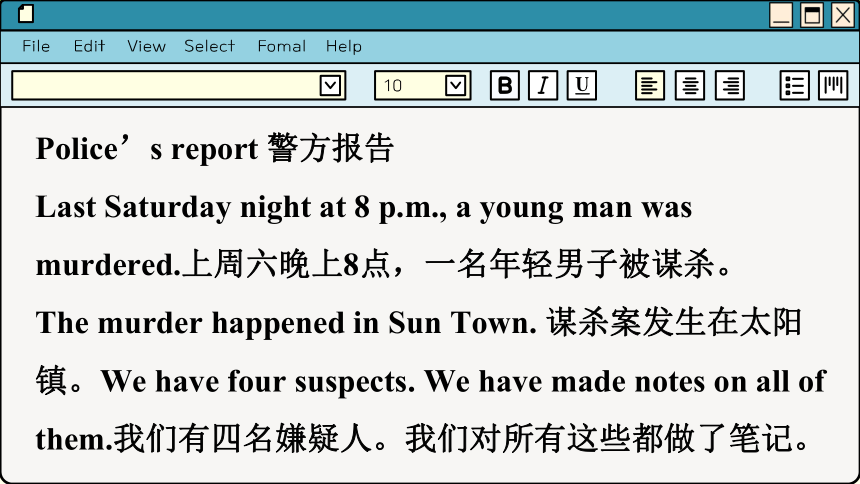Click the text "made notes on all of"
The height and width of the screenshot is (484, 860).
(x=688, y=381)
